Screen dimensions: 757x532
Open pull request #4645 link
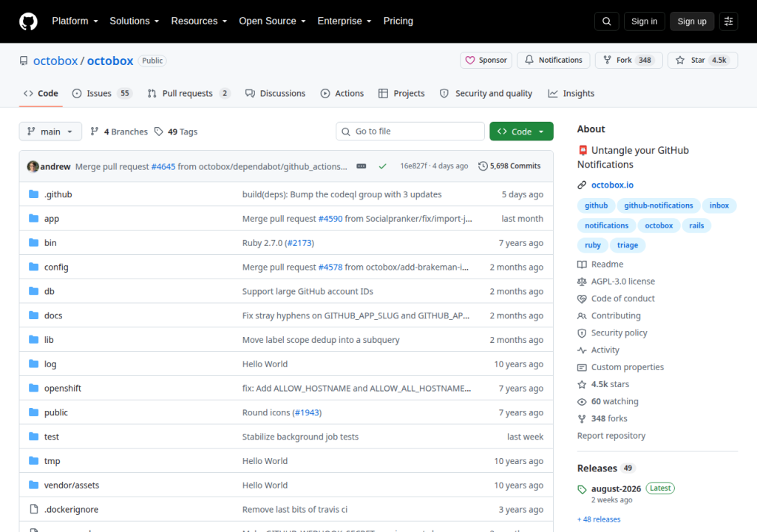(x=163, y=166)
